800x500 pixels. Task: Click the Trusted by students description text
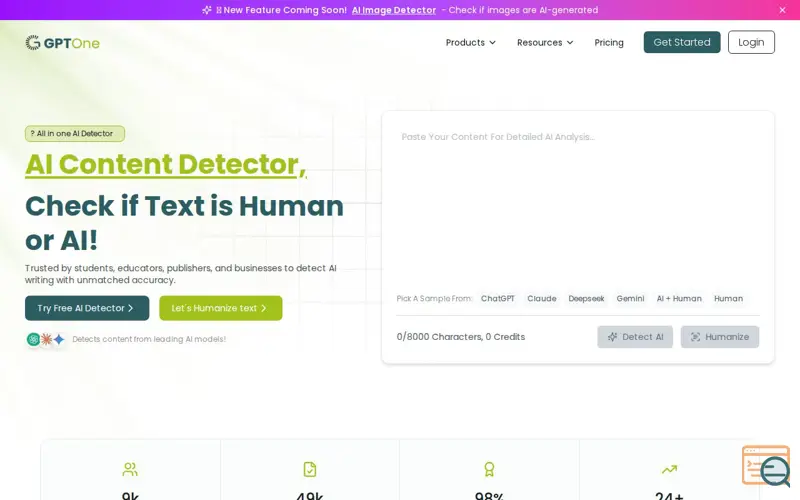181,274
